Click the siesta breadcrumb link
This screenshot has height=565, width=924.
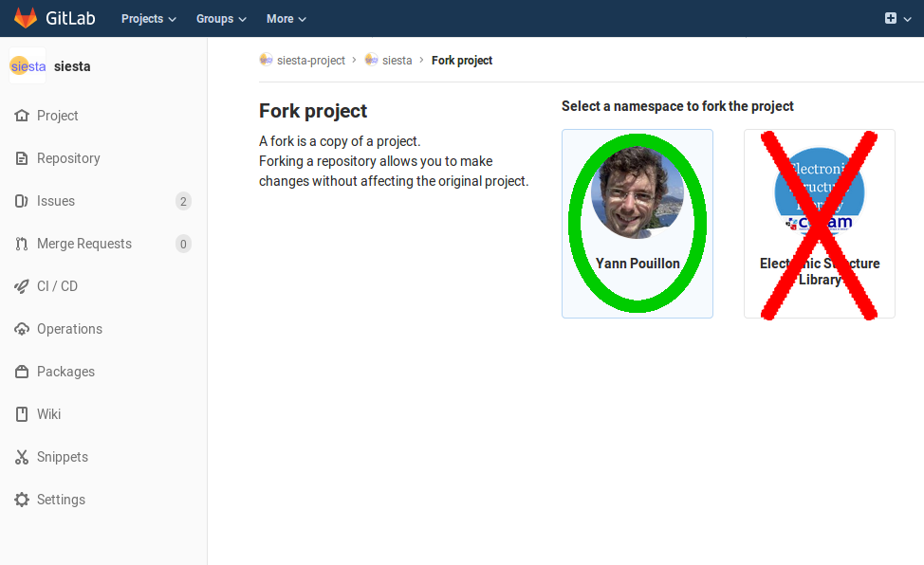click(397, 60)
